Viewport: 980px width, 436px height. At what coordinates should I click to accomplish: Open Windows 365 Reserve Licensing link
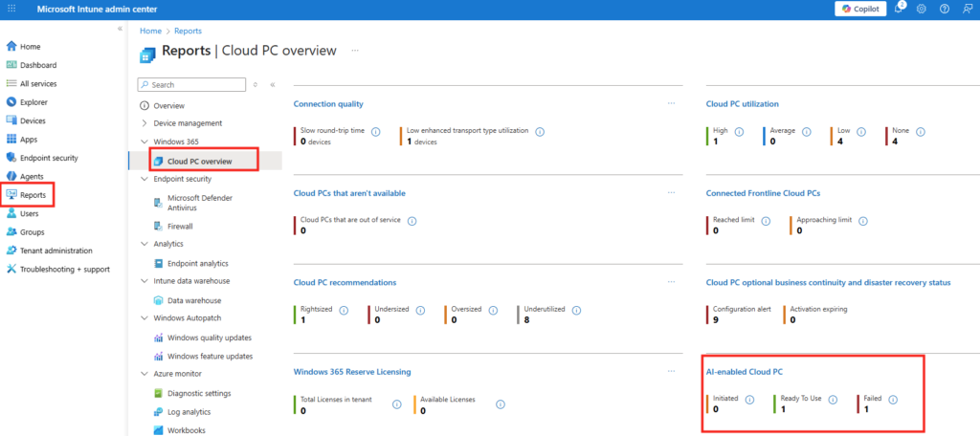[352, 371]
